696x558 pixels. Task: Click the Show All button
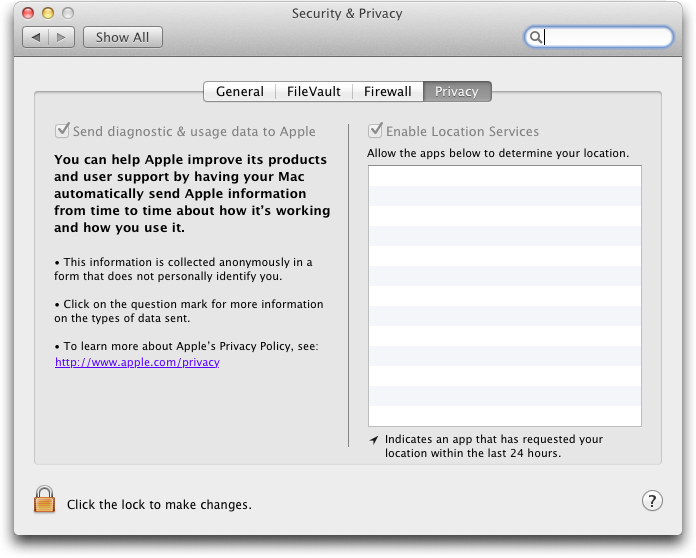(x=123, y=37)
